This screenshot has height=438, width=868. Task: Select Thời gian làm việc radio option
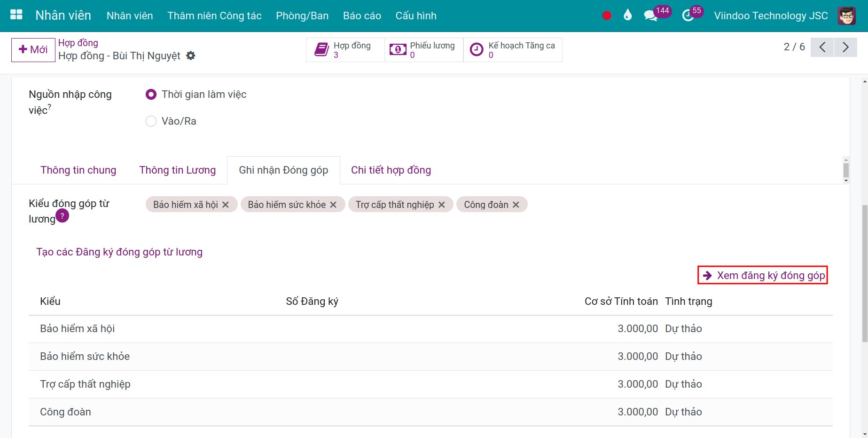pos(151,95)
